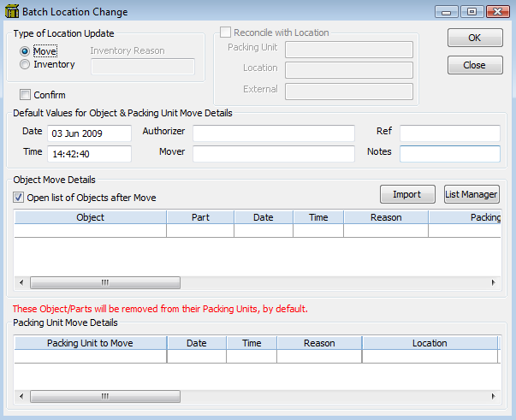Enable Reconcile with Location checkbox
Viewport: 516px width, 420px height.
(225, 33)
